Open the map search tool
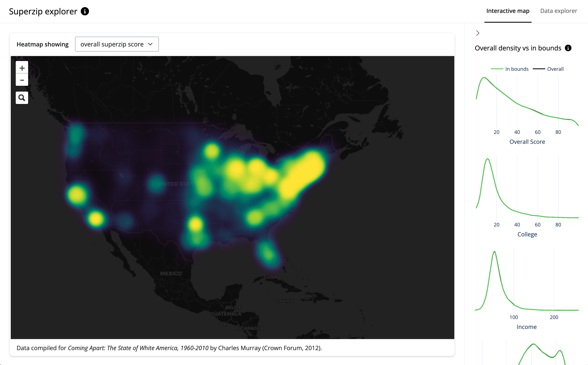Image resolution: width=588 pixels, height=365 pixels. [22, 98]
